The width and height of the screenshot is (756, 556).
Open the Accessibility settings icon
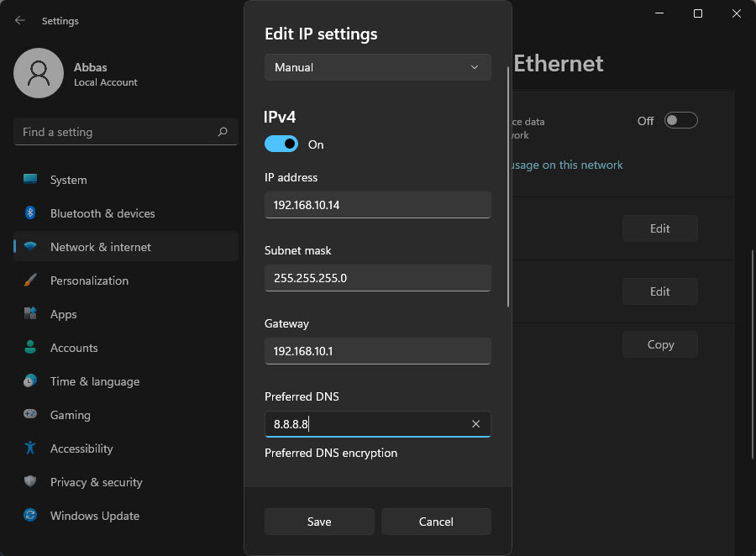tap(32, 448)
